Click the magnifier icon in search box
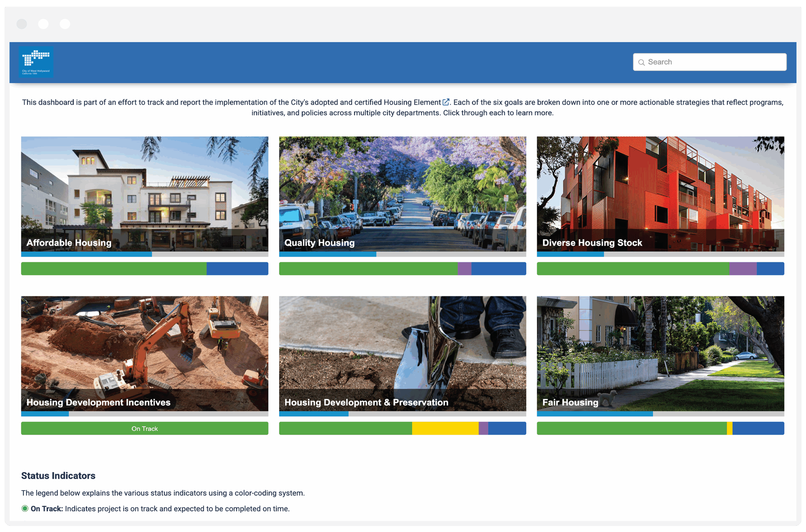Image resolution: width=806 pixels, height=532 pixels. click(641, 62)
